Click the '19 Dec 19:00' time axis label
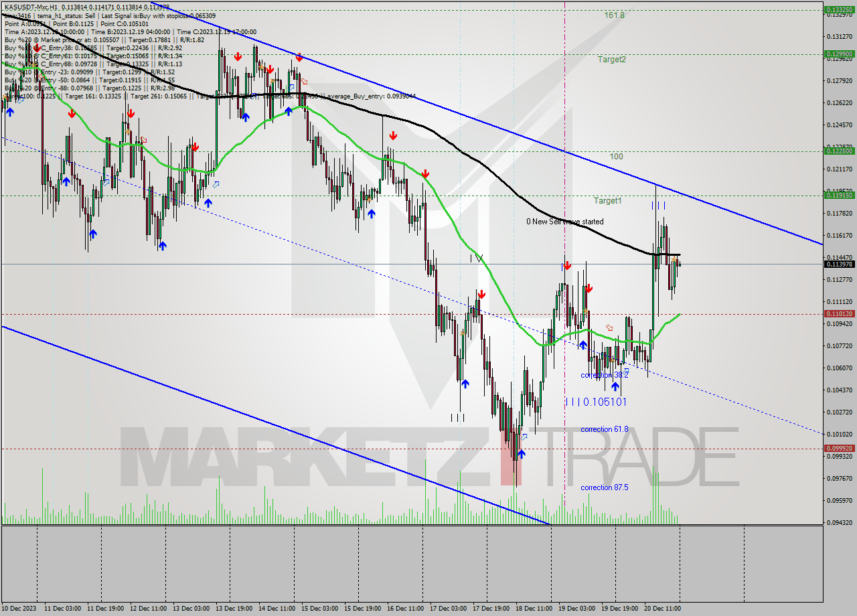The image size is (857, 616). click(620, 609)
